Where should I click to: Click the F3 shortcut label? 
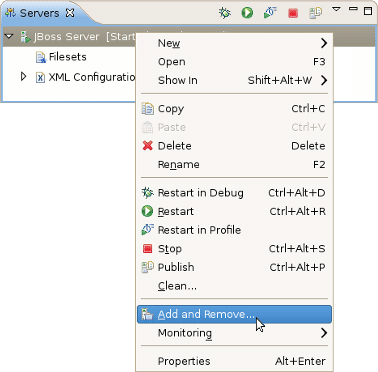coord(319,62)
